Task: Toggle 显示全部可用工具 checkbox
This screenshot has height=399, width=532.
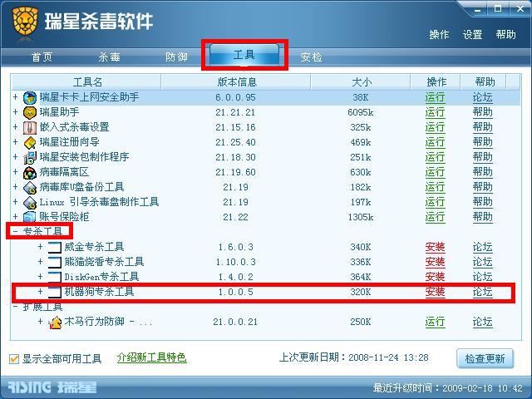Action: tap(14, 358)
